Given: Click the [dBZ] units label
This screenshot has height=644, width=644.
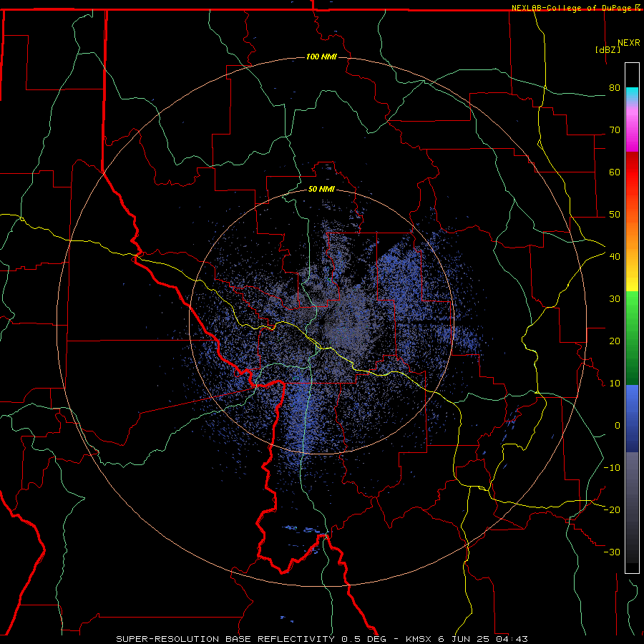Looking at the screenshot, I should 608,49.
